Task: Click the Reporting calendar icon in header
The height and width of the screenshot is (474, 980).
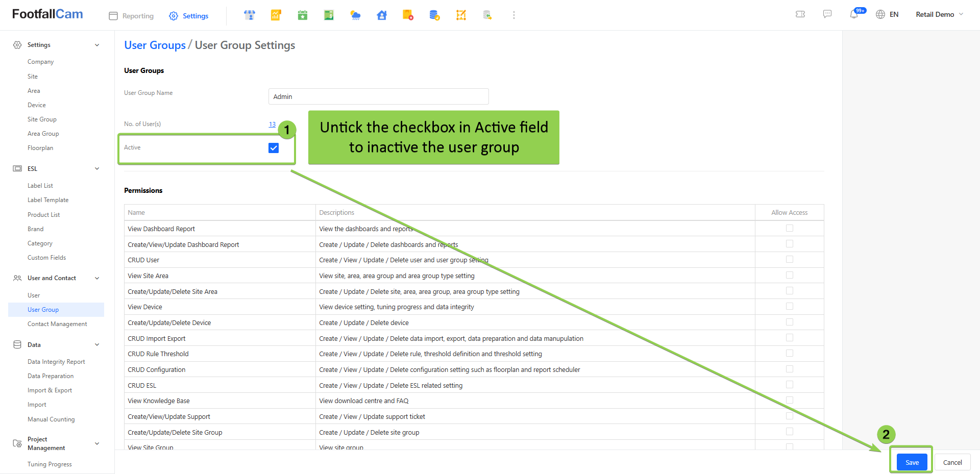Action: coord(113,16)
